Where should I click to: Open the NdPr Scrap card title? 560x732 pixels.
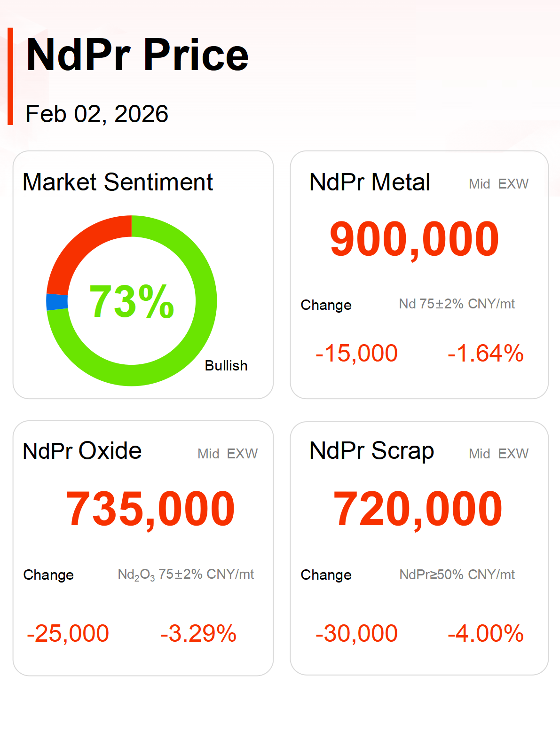[x=371, y=451]
